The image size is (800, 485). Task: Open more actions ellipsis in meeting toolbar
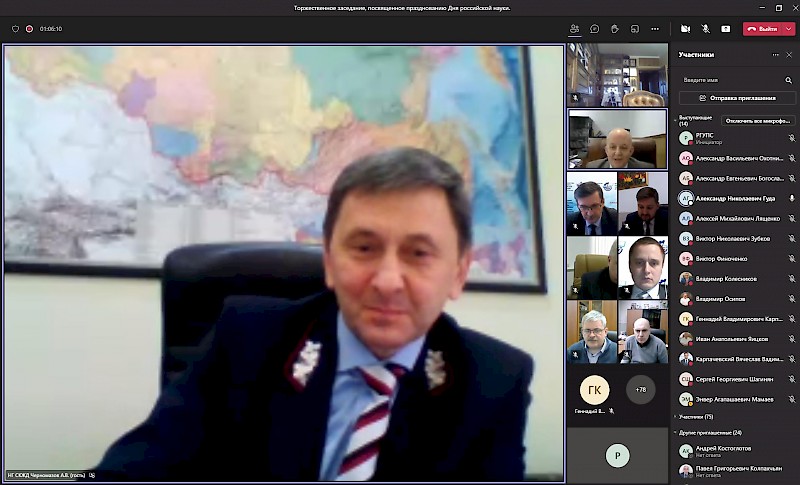(x=655, y=29)
